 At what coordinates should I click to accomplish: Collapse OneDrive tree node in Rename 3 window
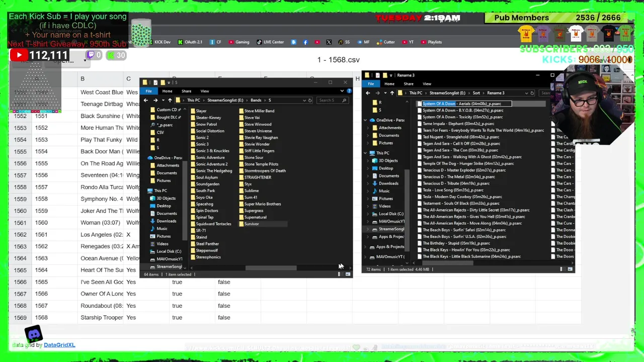366,120
